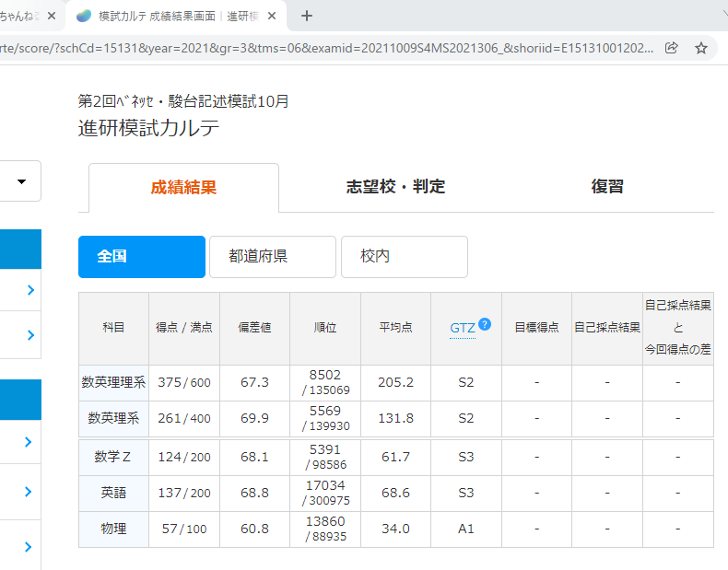The height and width of the screenshot is (570, 728).
Task: Select the 数学Z row label
Action: (112, 457)
